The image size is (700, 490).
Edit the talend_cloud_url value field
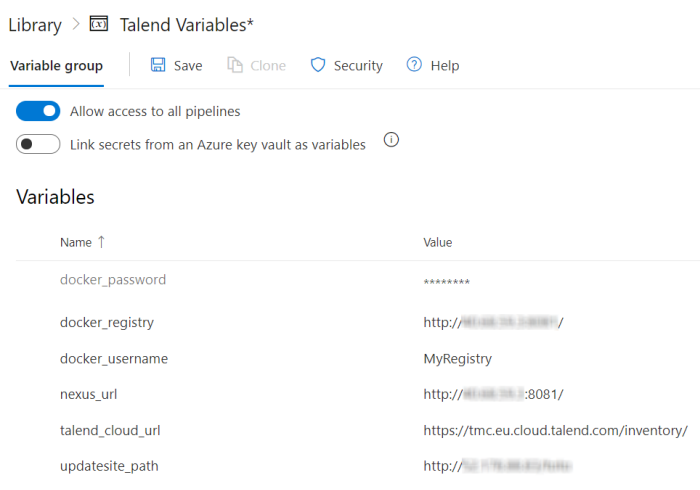[x=555, y=430]
